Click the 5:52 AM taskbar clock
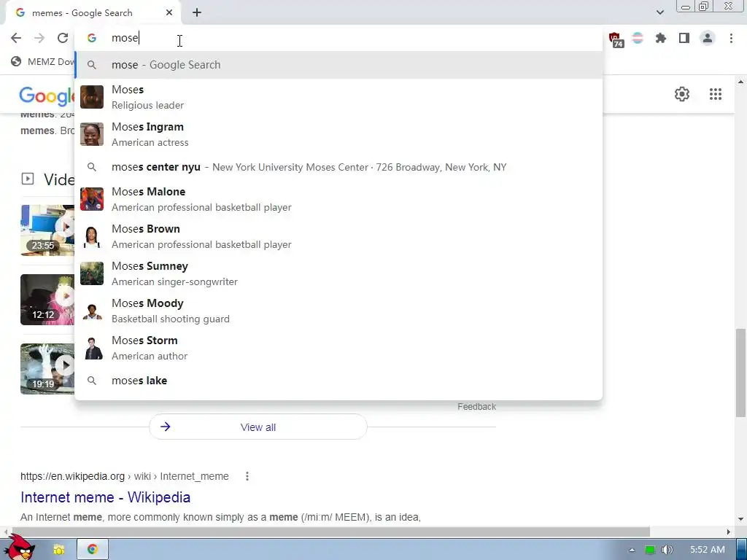 708,550
